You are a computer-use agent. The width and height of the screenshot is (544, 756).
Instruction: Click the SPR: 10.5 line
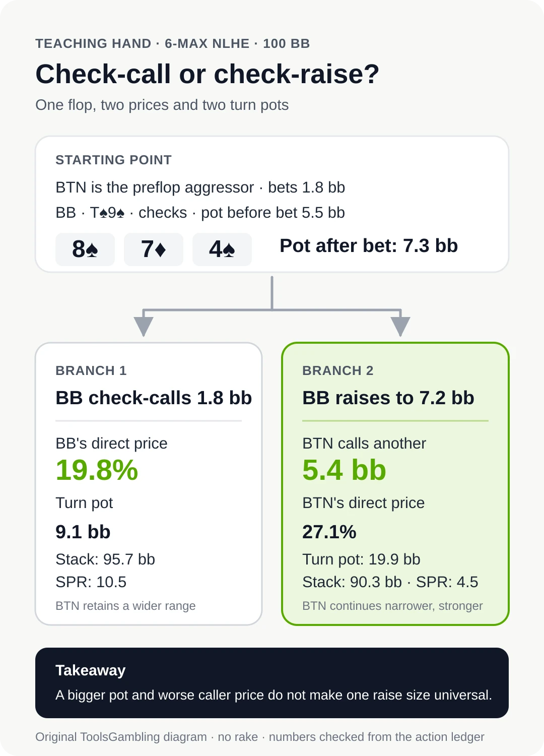(91, 582)
